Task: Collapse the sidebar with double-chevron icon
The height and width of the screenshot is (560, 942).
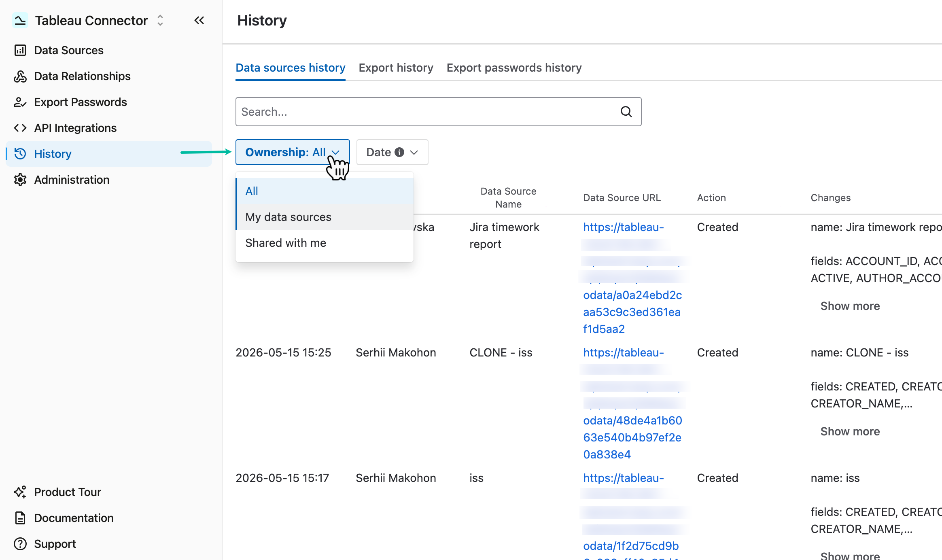Action: (199, 20)
